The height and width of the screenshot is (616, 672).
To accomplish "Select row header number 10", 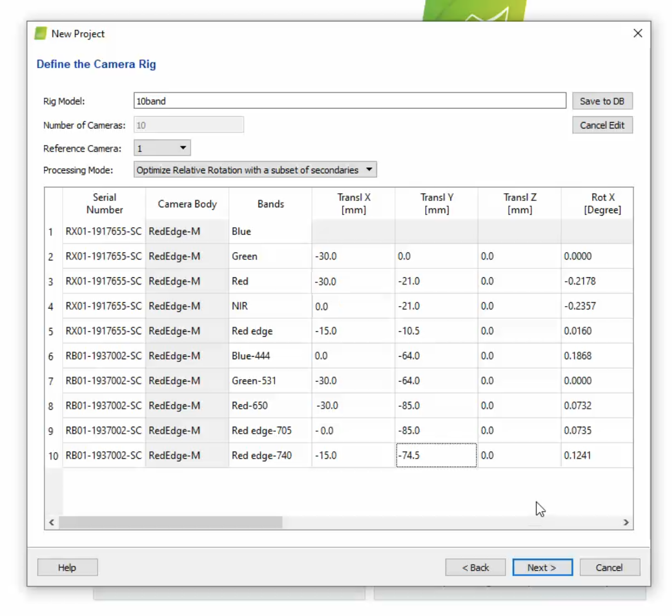I will (53, 456).
